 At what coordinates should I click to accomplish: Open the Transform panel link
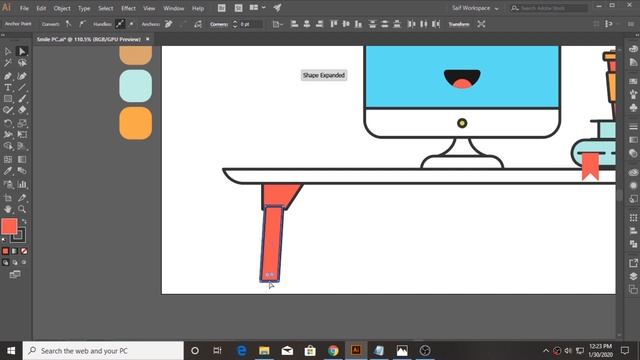point(459,24)
